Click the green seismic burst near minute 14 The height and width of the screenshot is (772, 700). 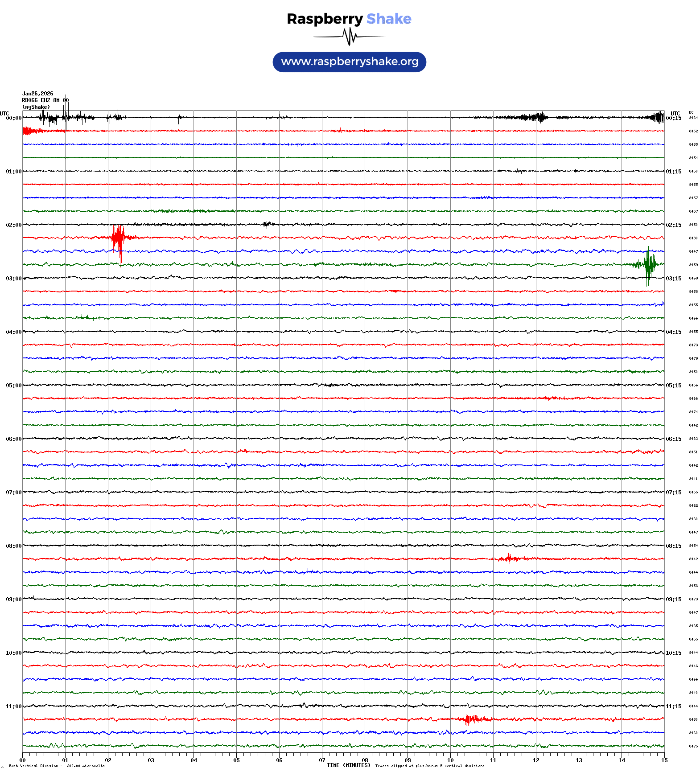(x=648, y=265)
